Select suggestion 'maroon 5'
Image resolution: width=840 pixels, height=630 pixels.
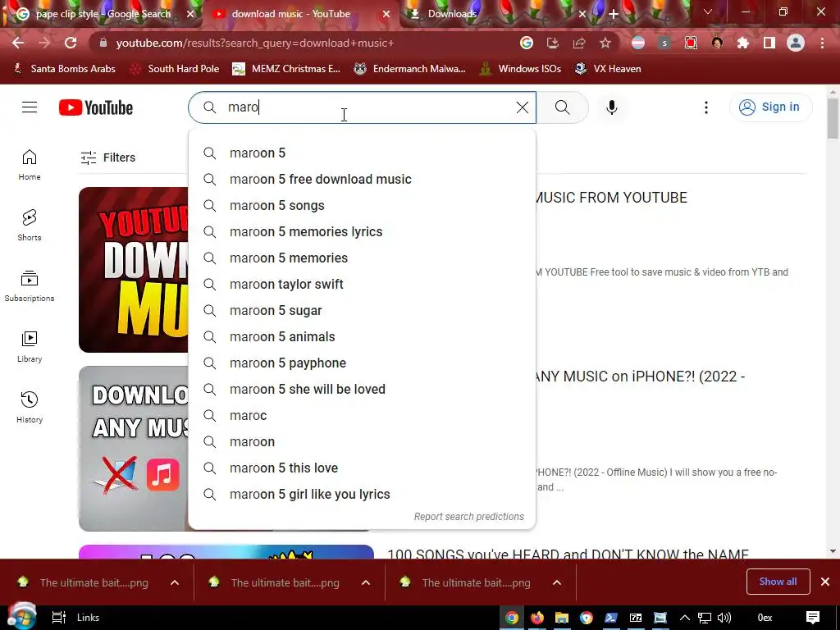click(362, 153)
